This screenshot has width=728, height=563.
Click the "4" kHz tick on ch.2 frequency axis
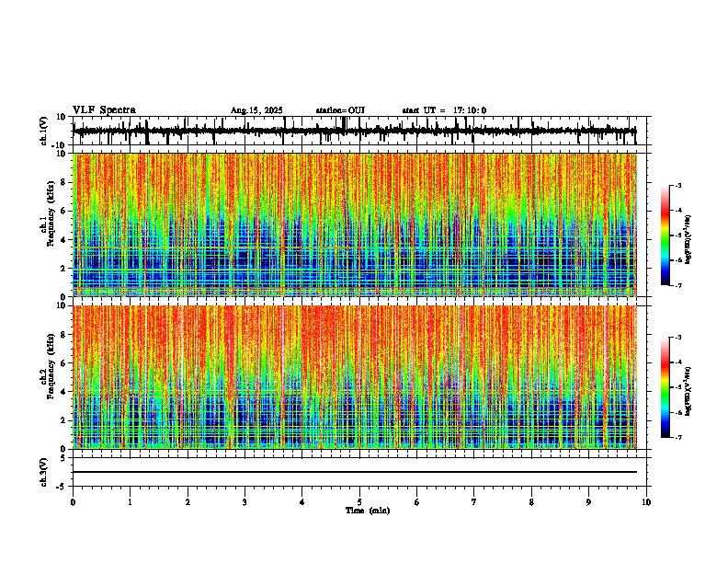pos(63,392)
